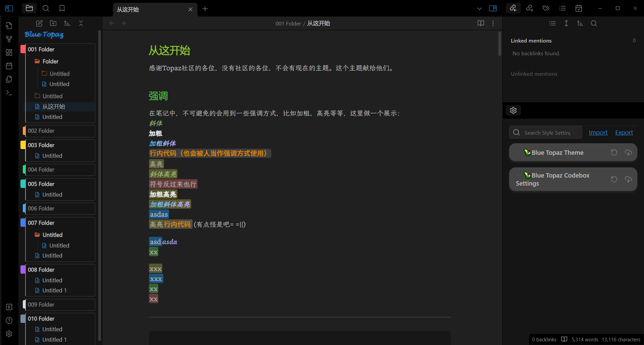Click the note's vertical scrollbar
This screenshot has width=644, height=345.
tap(499, 44)
